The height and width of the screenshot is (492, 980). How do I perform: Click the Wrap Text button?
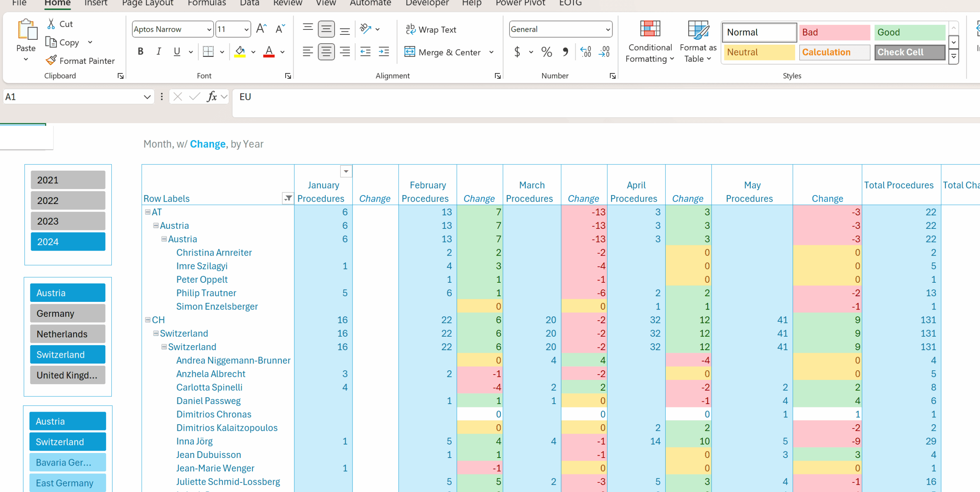tap(431, 29)
